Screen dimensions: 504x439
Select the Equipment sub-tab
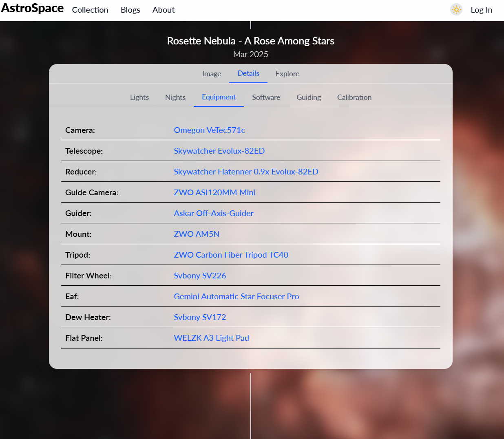(219, 97)
